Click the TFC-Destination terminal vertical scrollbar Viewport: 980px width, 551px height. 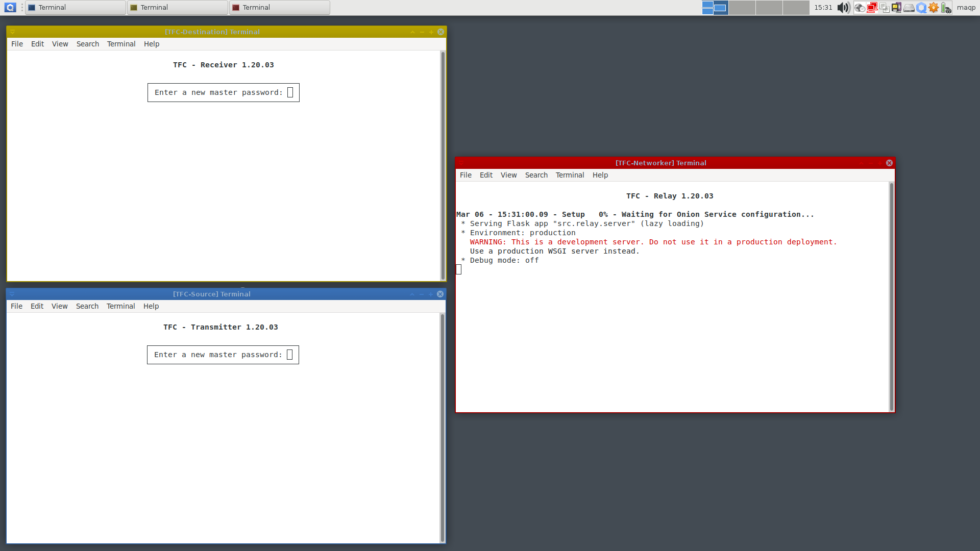pos(443,166)
